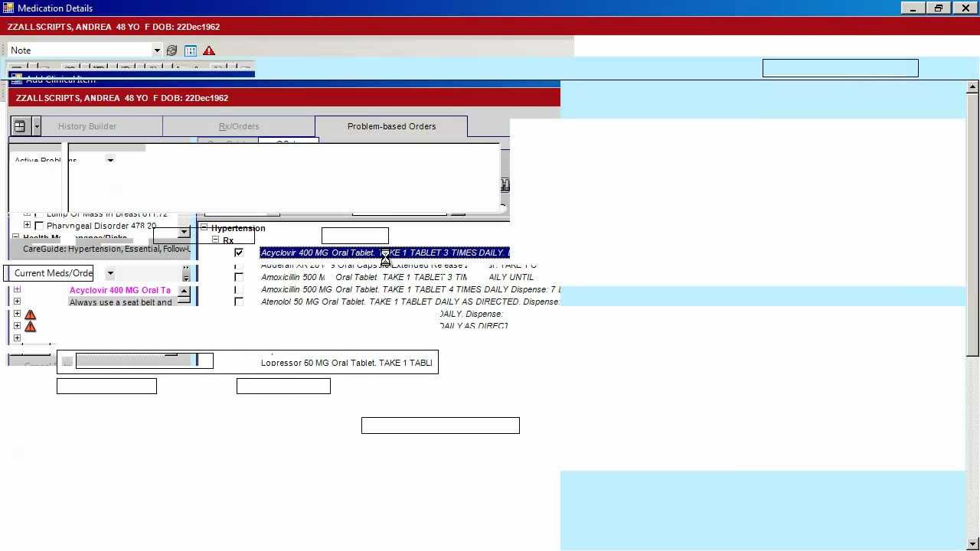The width and height of the screenshot is (980, 551).
Task: Click the red warning triangle in toolbar
Action: (x=209, y=51)
